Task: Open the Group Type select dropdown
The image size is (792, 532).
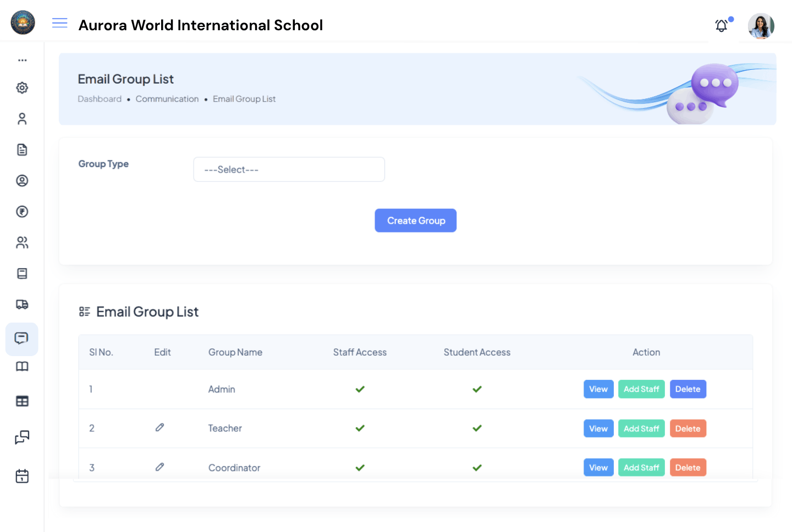Action: 289,169
